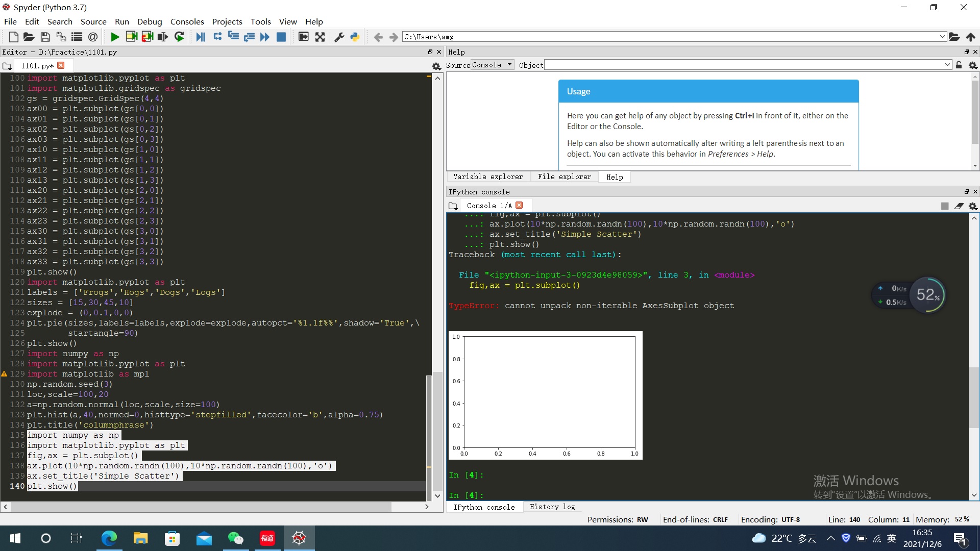This screenshot has width=980, height=551.
Task: Open the Run menu
Action: click(122, 21)
